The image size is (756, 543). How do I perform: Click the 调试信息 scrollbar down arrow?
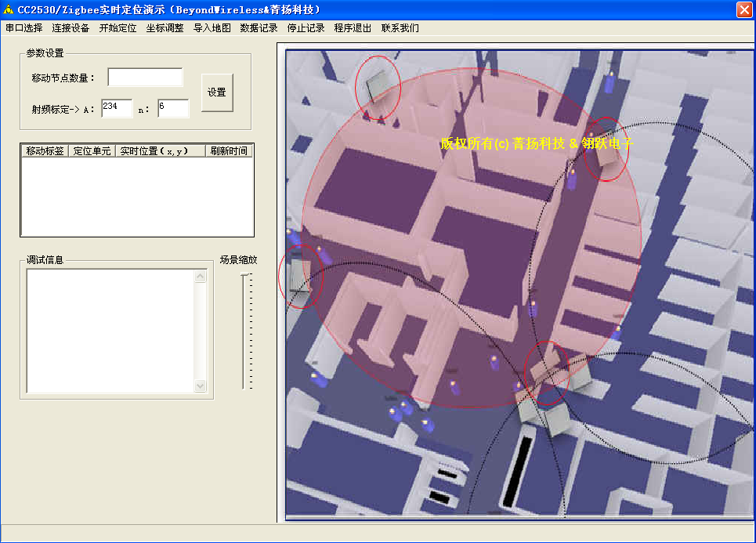pyautogui.click(x=201, y=386)
